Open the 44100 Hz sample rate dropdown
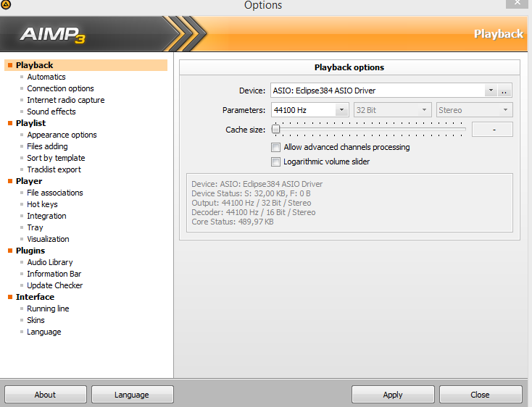This screenshot has height=407, width=532. (341, 110)
